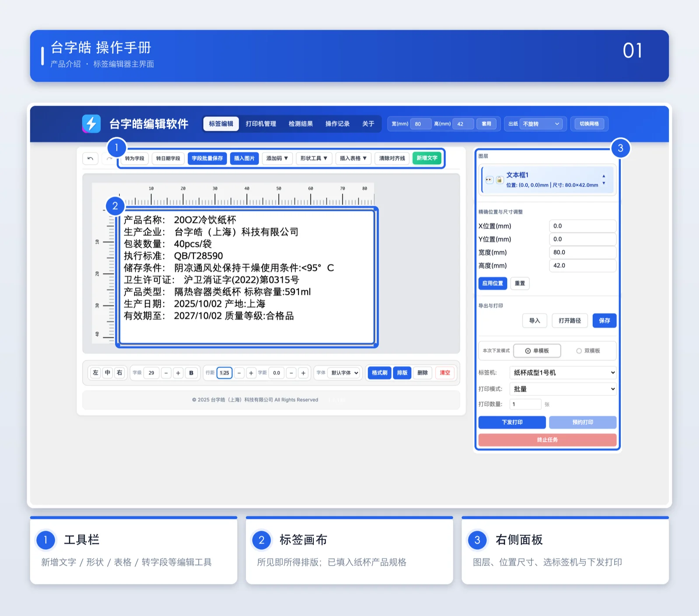
Task: Center text with 中 button
Action: pos(107,373)
